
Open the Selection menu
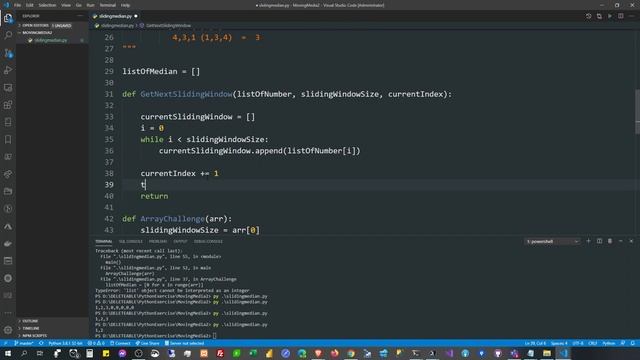coord(47,5)
